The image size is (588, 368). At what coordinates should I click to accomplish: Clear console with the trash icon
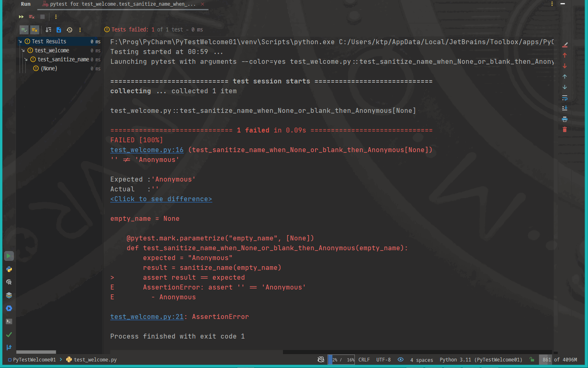[565, 130]
